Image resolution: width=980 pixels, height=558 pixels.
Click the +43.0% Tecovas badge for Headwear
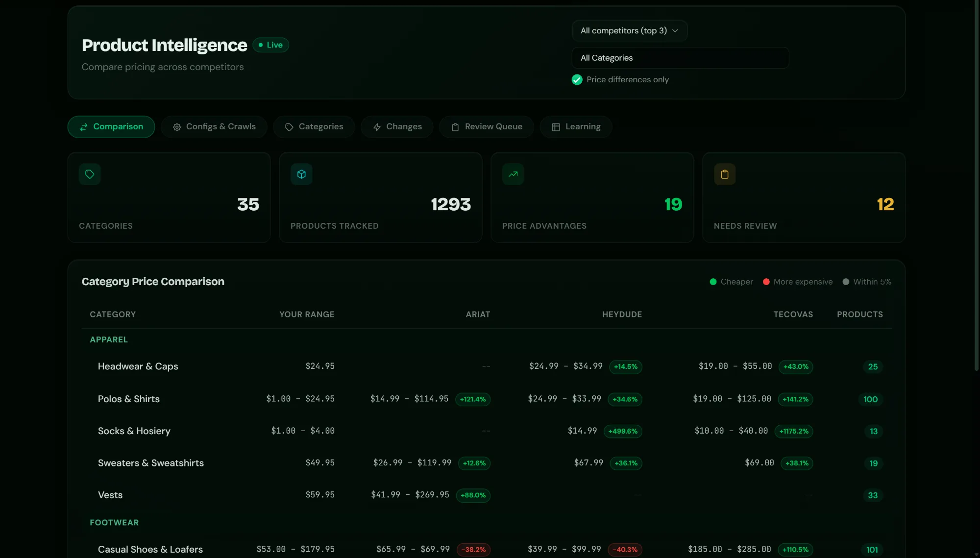(x=796, y=367)
